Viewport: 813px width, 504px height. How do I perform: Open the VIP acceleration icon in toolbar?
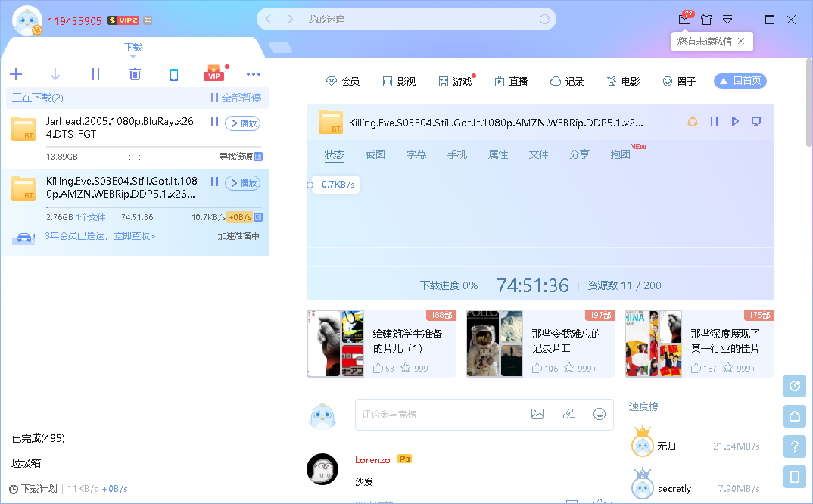coord(213,73)
